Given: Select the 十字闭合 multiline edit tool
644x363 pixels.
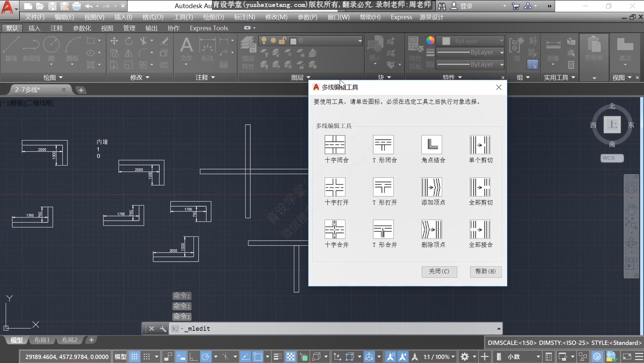Looking at the screenshot, I should 335,145.
